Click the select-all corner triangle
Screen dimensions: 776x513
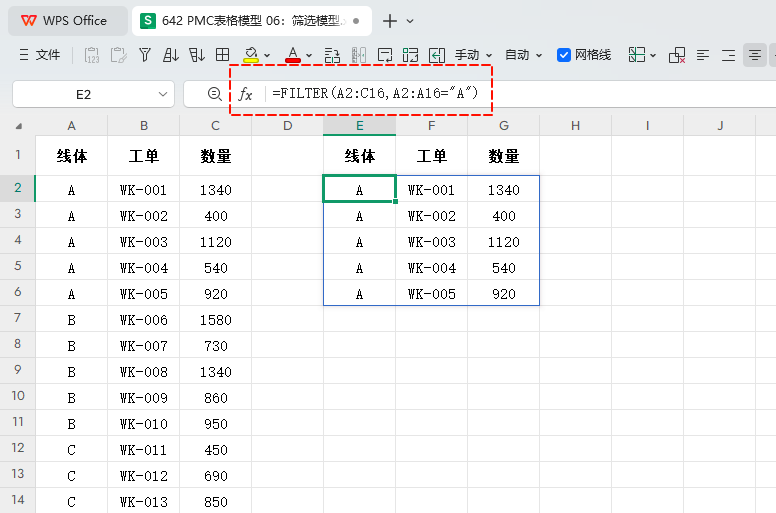(18, 126)
